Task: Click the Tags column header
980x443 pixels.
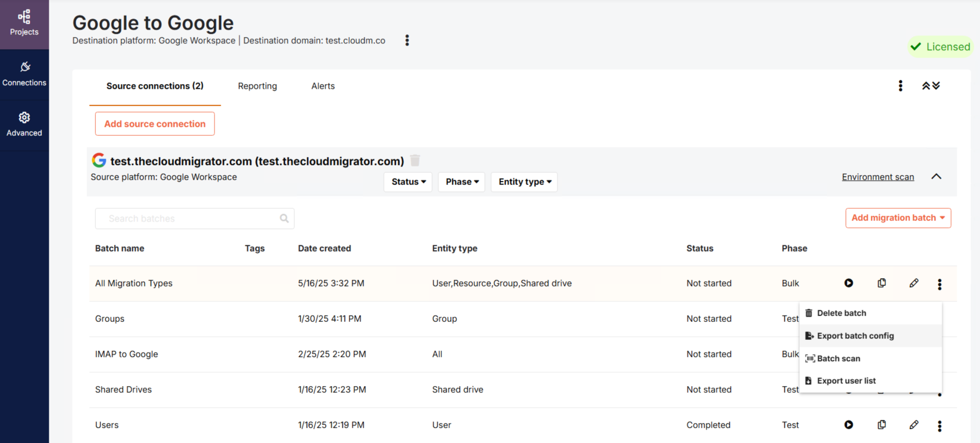Action: pyautogui.click(x=254, y=248)
